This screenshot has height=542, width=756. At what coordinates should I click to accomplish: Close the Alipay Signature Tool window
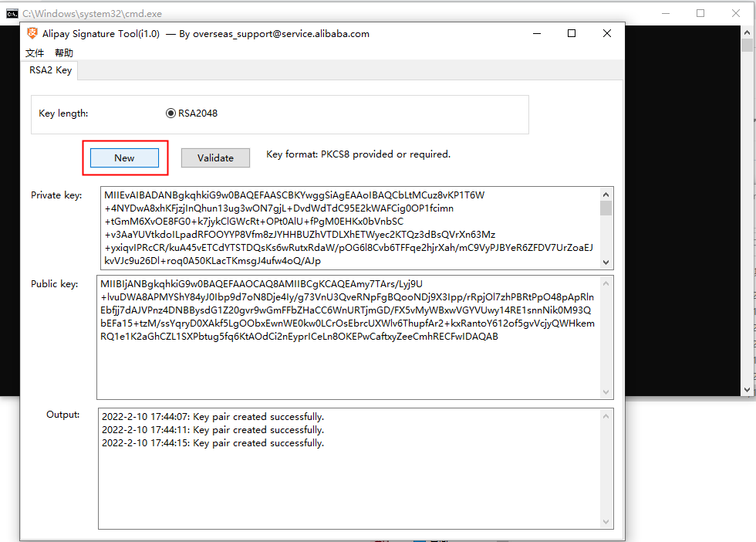607,33
